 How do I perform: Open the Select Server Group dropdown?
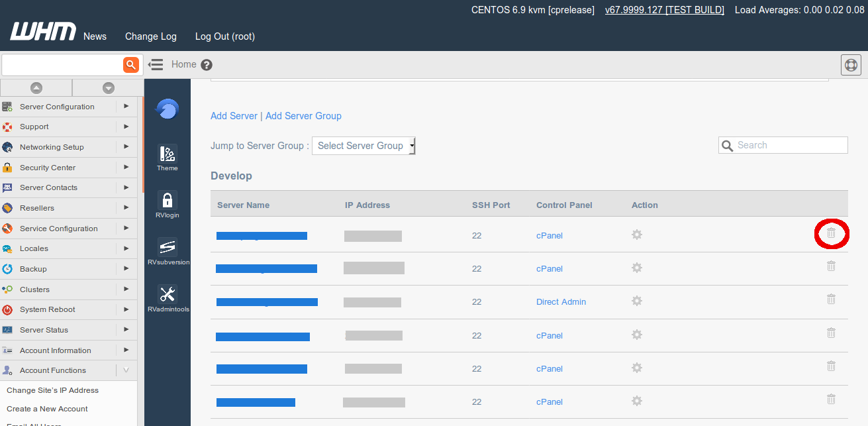pyautogui.click(x=363, y=146)
